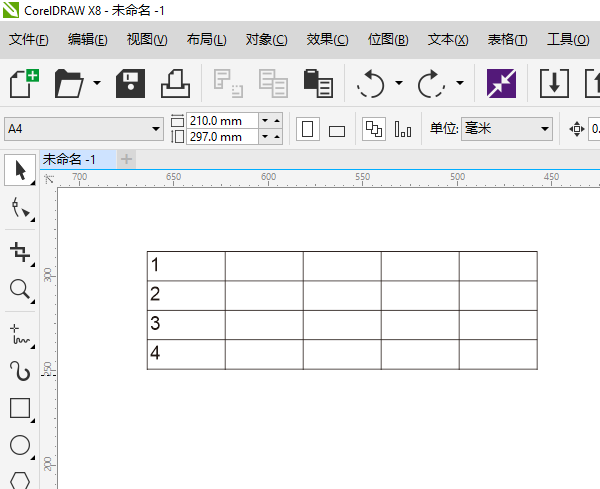Click the CorelDRAW logo in title bar
The width and height of the screenshot is (600, 489).
tap(11, 10)
